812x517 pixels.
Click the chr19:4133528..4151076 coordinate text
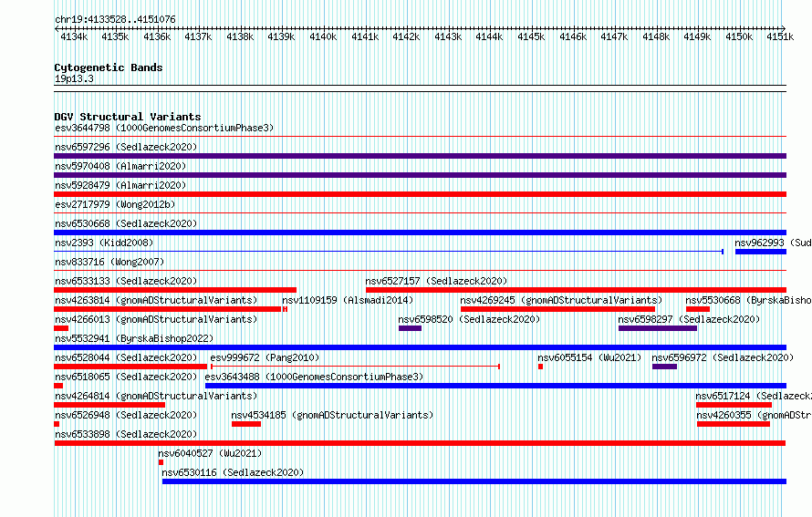pyautogui.click(x=115, y=19)
